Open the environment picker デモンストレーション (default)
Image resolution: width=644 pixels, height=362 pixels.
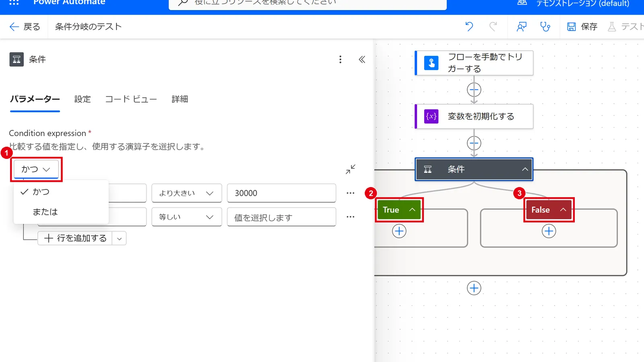574,3
